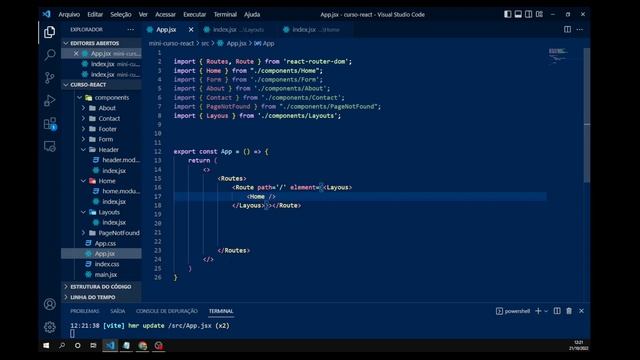Open the Executar menu
Viewport: 640px width, 360px height.
point(195,14)
